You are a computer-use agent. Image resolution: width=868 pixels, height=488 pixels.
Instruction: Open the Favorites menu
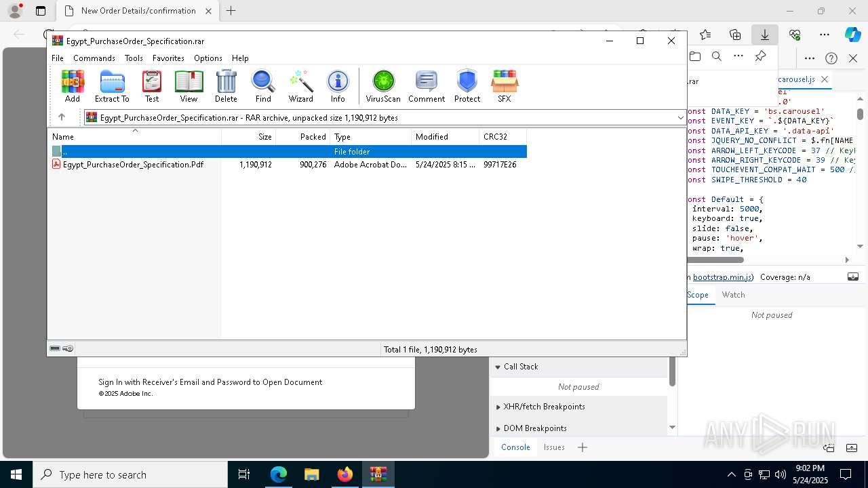point(168,58)
